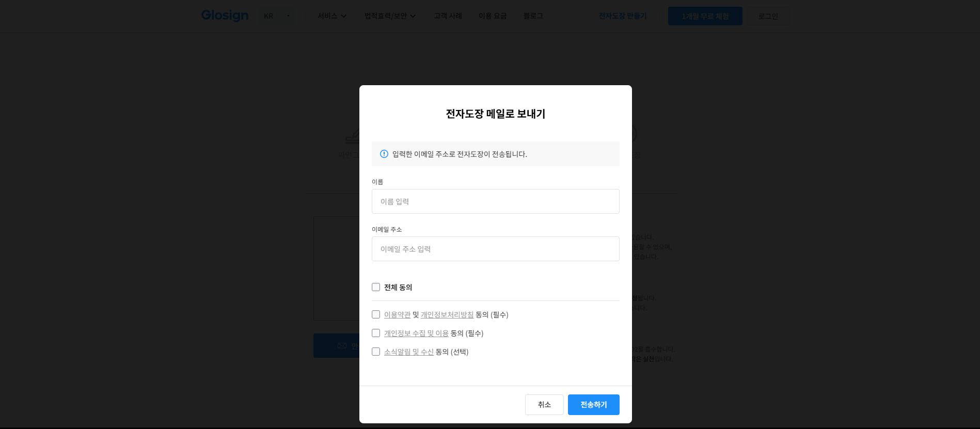Check the 소식알림 및 수신 동의 checkbox
980x429 pixels.
click(376, 352)
